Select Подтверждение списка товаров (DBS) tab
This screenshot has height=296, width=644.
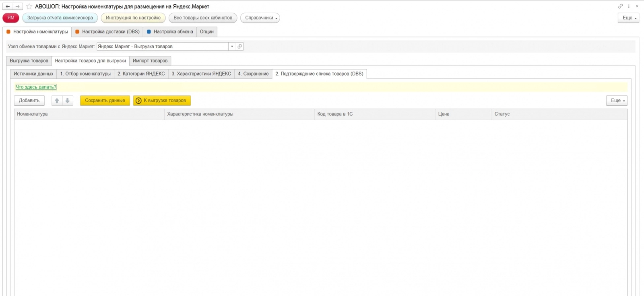point(319,74)
